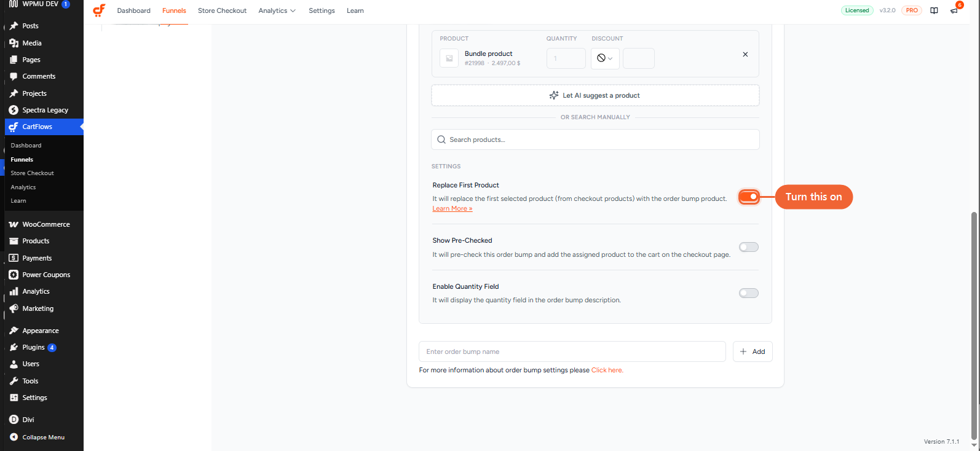The image size is (980, 451).
Task: Click the Power Coupons icon
Action: click(x=14, y=275)
